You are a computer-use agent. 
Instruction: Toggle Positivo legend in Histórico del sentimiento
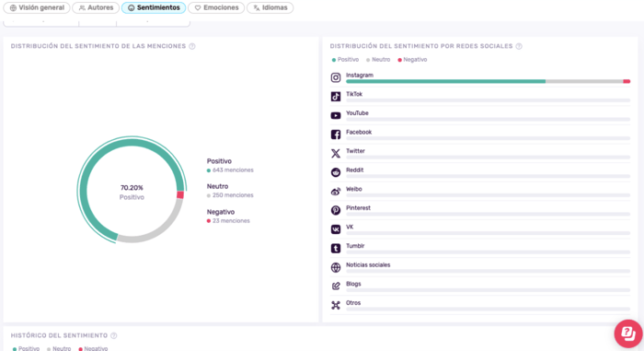click(x=26, y=348)
